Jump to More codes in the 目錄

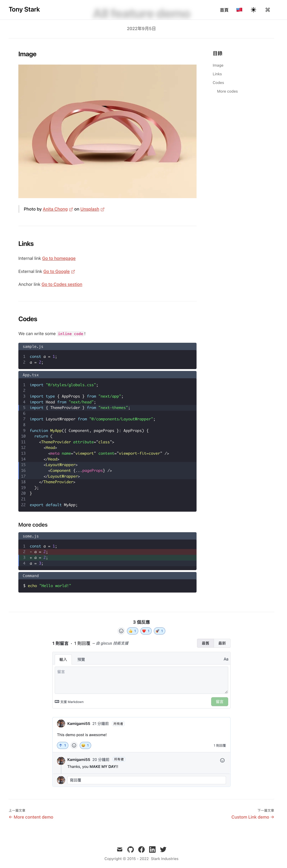pyautogui.click(x=227, y=91)
